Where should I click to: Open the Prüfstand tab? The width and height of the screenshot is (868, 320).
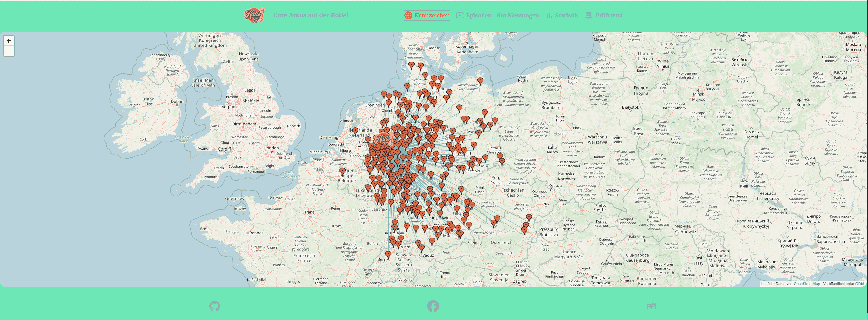point(604,15)
